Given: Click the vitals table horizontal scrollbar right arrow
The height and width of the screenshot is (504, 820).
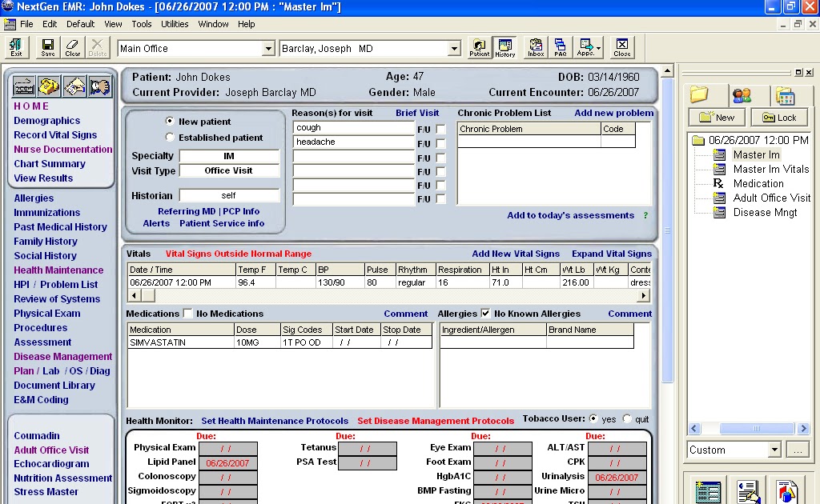Looking at the screenshot, I should coord(645,295).
